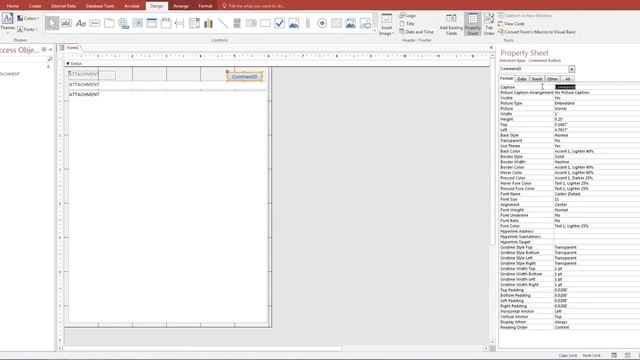This screenshot has height=360, width=640.
Task: Choose the Toggle Button control
Action: (x=237, y=23)
